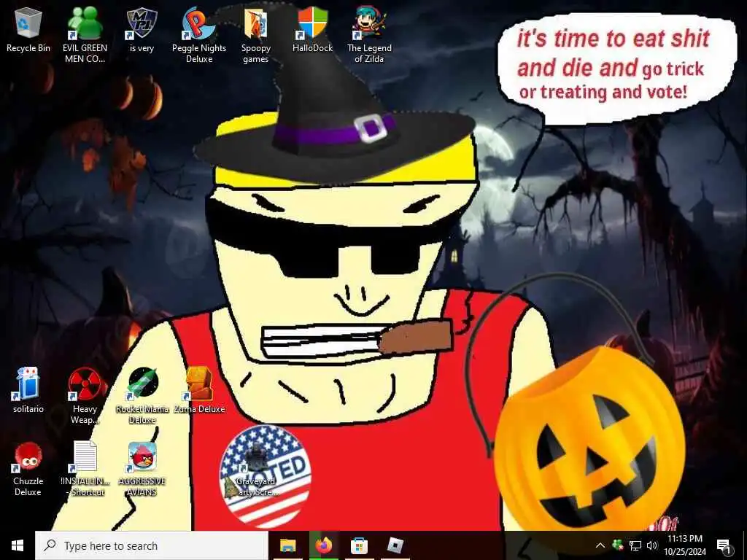Launch Rocket Mania Deluxe
The width and height of the screenshot is (747, 560).
142,396
